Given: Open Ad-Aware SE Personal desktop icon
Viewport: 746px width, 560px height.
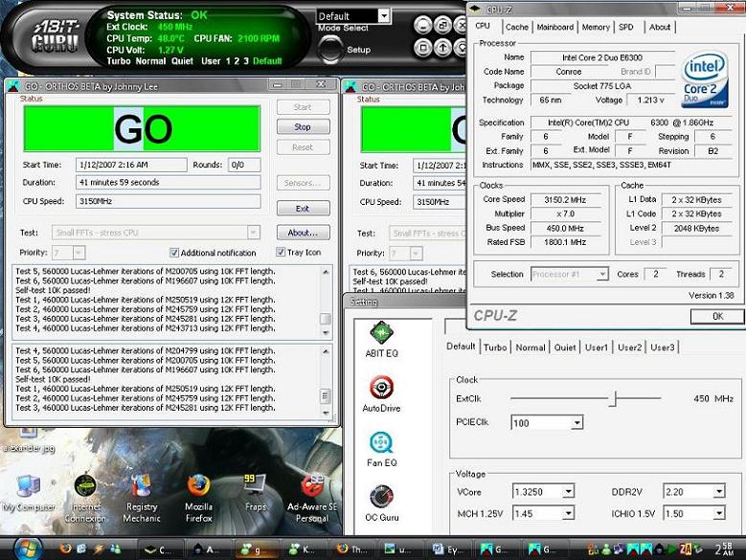Looking at the screenshot, I should [x=312, y=498].
